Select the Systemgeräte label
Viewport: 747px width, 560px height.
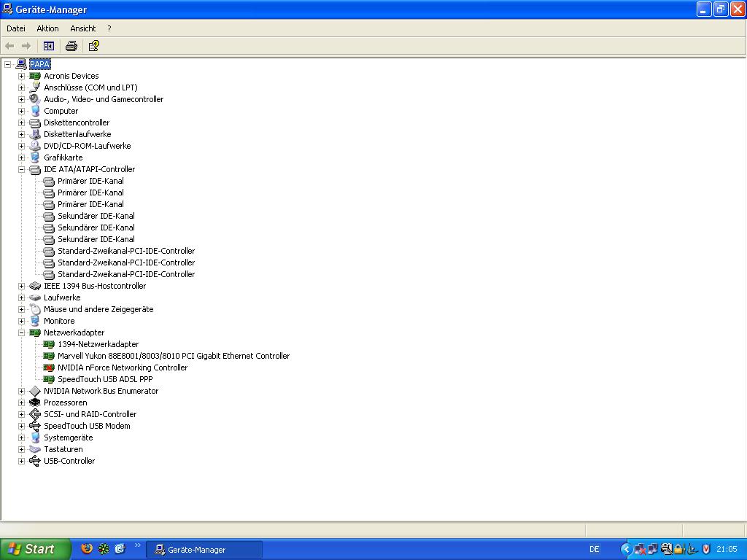(x=68, y=437)
